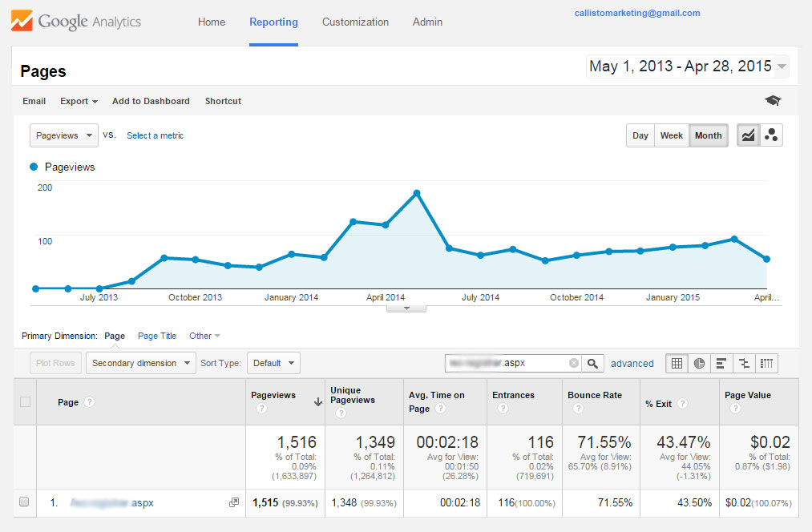The height and width of the screenshot is (532, 812).
Task: Switch to line chart view icon
Action: coord(748,135)
